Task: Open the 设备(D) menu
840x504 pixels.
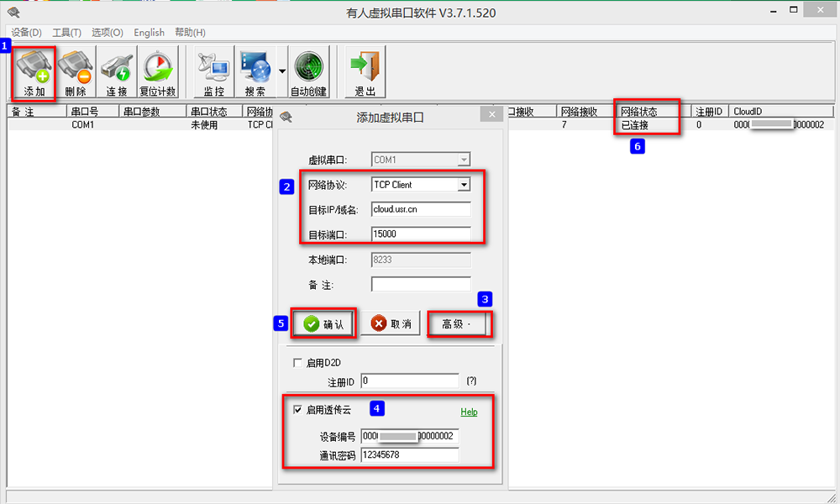Action: (x=26, y=33)
